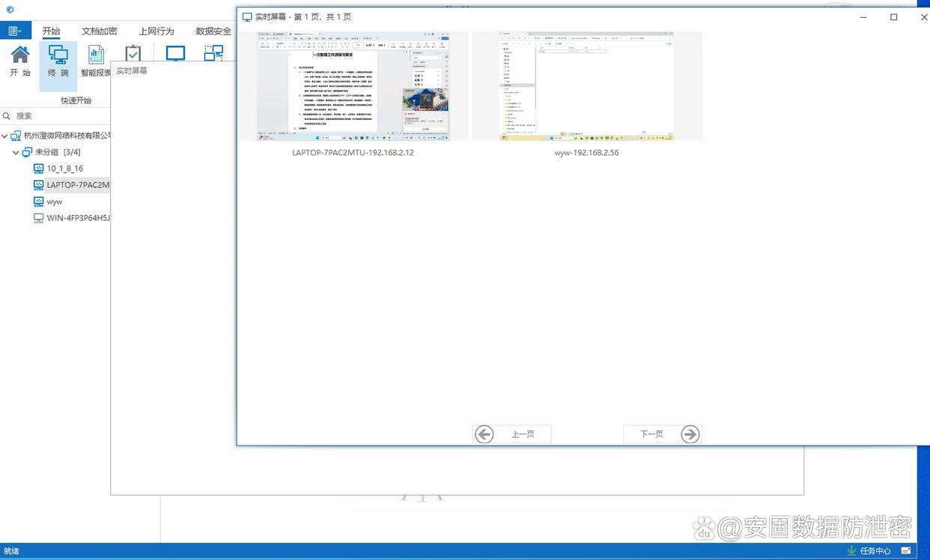This screenshot has height=560, width=930.
Task: Open the 数据安全 tab
Action: (213, 31)
